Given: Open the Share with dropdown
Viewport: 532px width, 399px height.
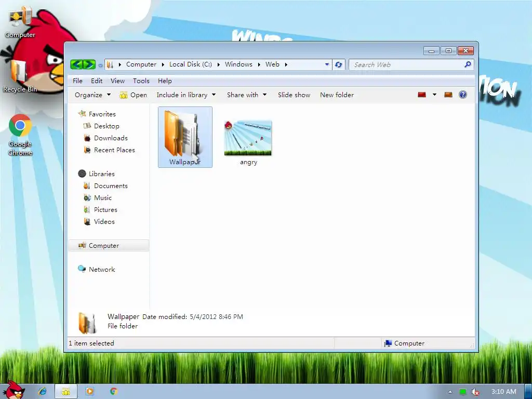Looking at the screenshot, I should 247,95.
